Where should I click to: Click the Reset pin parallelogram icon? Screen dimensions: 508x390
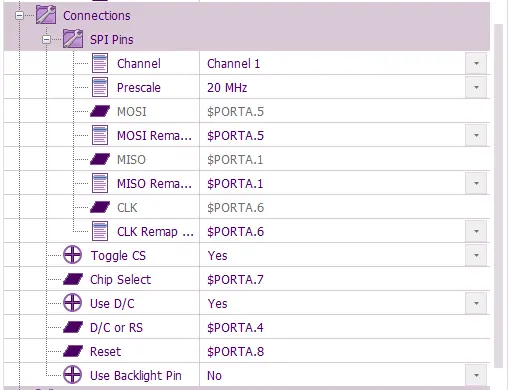click(73, 351)
